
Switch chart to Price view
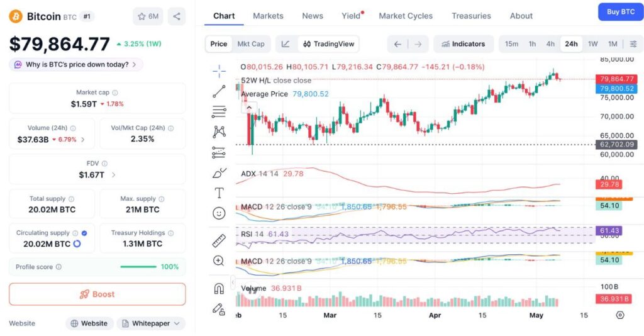point(218,44)
